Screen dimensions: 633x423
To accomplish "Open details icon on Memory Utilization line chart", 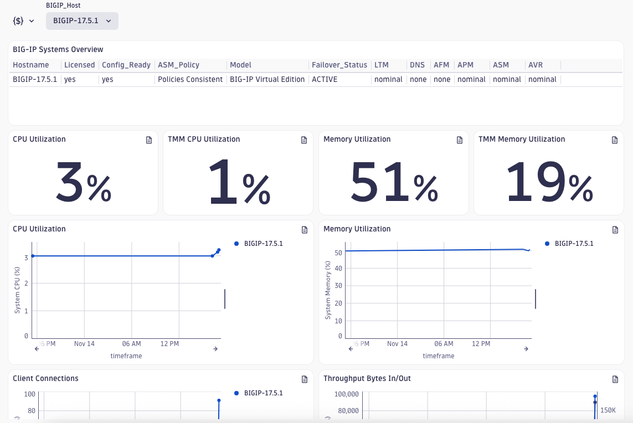I will click(x=615, y=229).
